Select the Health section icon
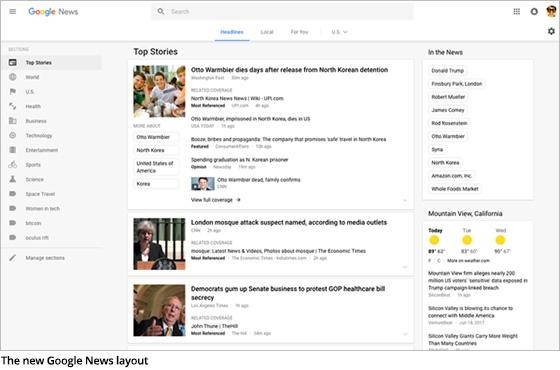Viewport: 560px width, 370px height. [x=12, y=106]
